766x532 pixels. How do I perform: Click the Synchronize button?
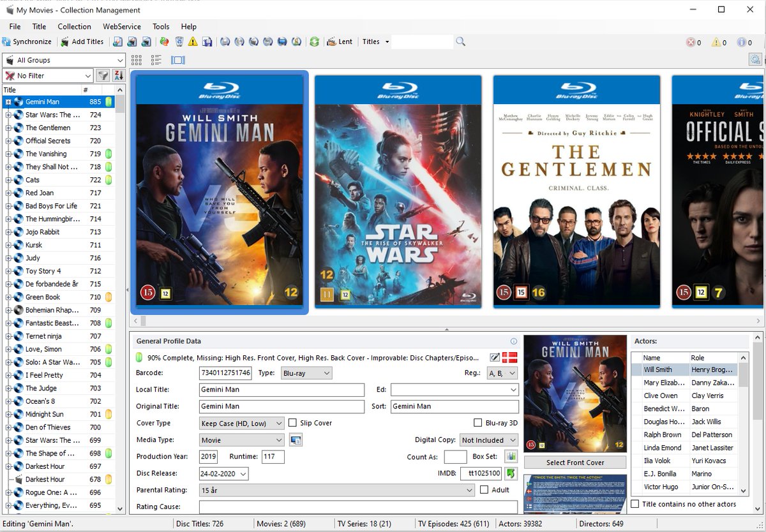(27, 41)
